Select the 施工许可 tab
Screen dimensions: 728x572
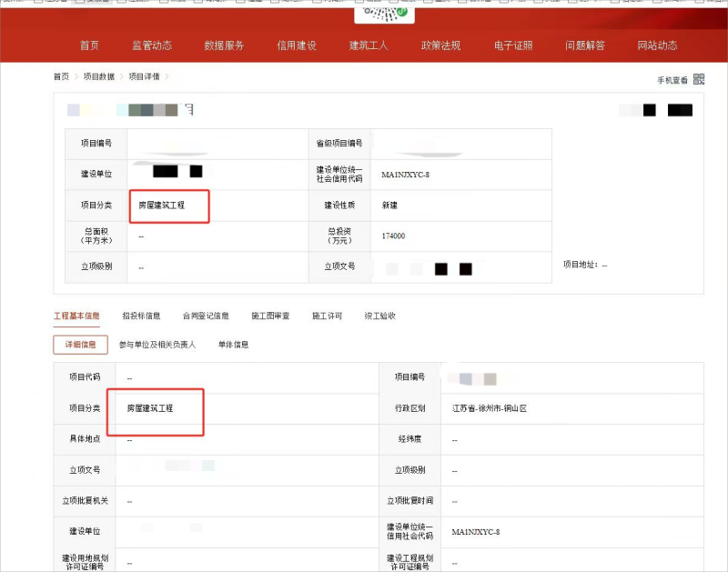[x=327, y=316]
